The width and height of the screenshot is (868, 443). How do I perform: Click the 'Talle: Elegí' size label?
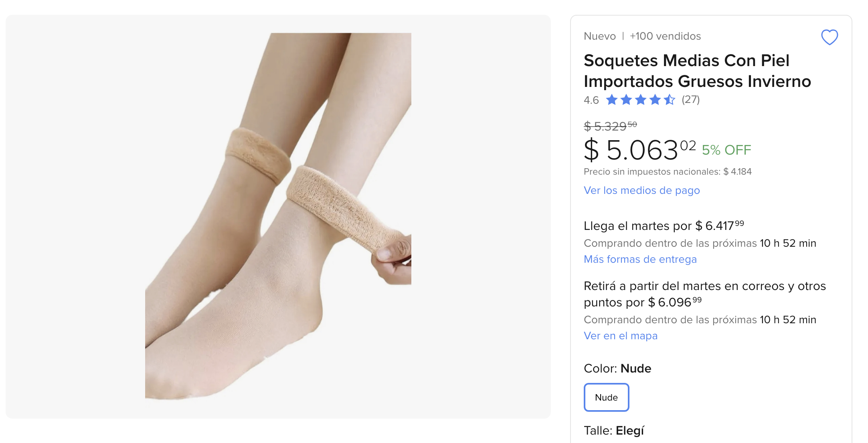coord(613,431)
